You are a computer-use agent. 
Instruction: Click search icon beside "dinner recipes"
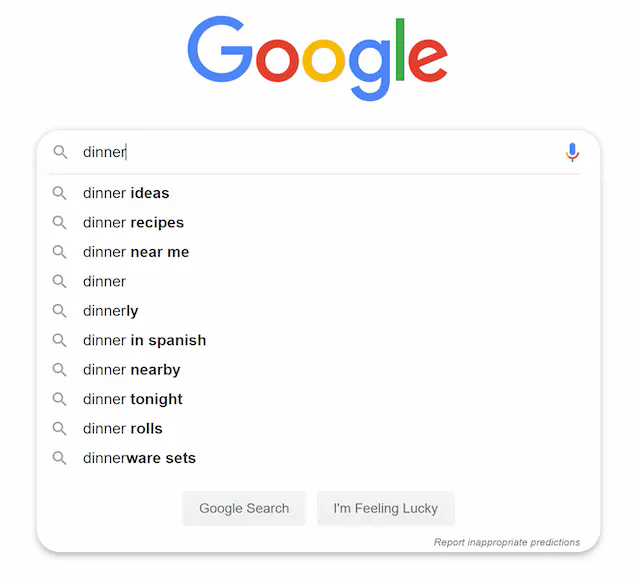60,222
